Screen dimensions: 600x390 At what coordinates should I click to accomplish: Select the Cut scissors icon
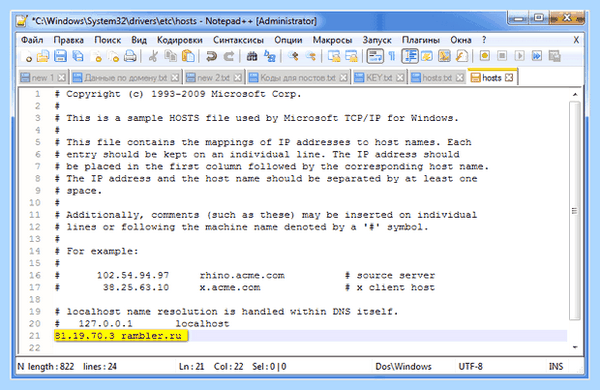(153, 56)
